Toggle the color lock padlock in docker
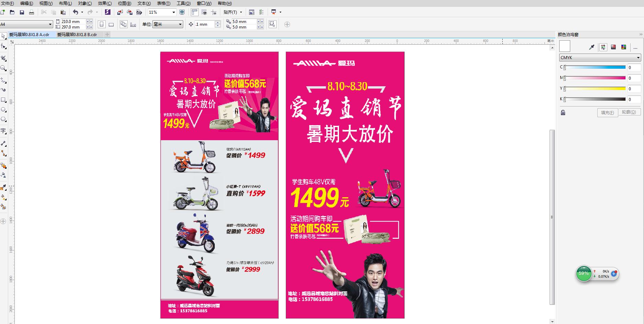The width and height of the screenshot is (644, 324). (563, 112)
